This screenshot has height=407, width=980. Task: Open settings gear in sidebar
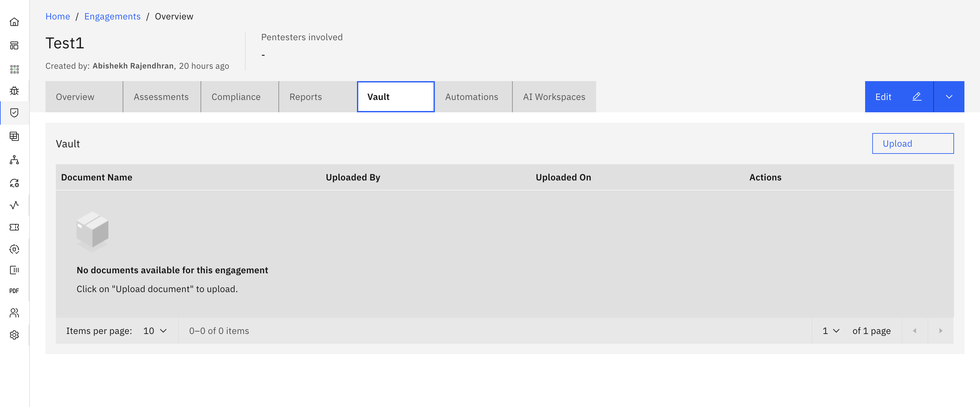tap(15, 335)
